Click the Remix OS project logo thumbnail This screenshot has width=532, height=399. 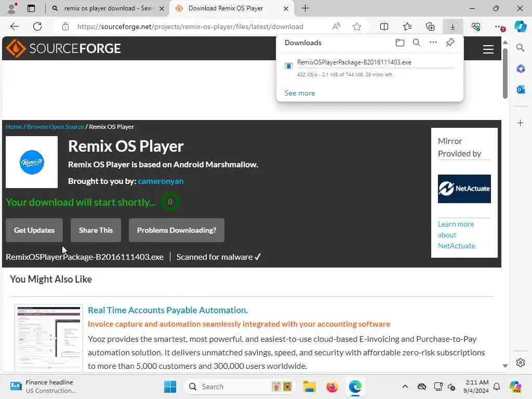32,162
